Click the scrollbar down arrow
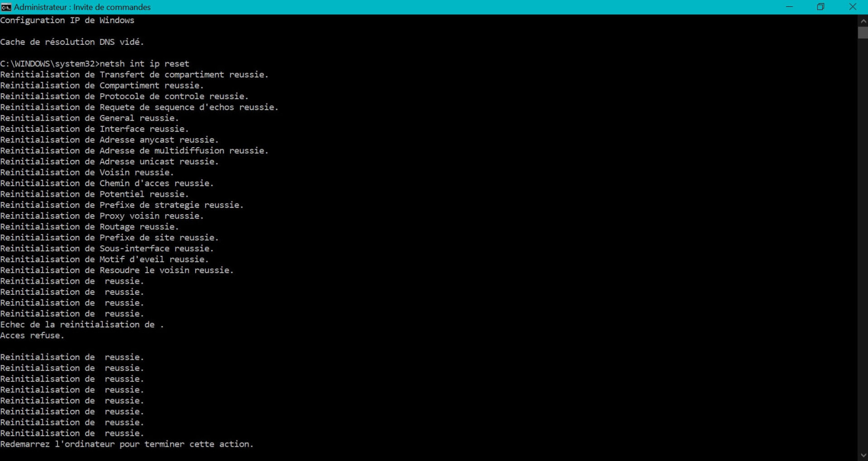868x461 pixels. point(863,455)
